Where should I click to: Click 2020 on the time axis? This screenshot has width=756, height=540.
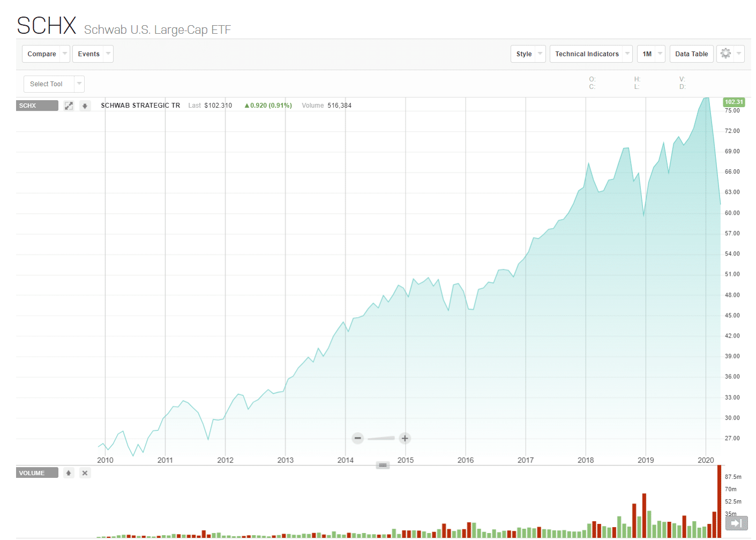click(x=706, y=460)
